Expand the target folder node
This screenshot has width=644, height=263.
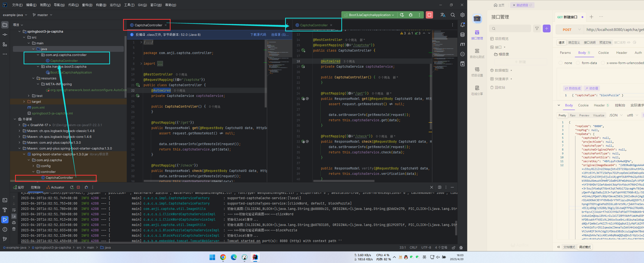pos(24,102)
